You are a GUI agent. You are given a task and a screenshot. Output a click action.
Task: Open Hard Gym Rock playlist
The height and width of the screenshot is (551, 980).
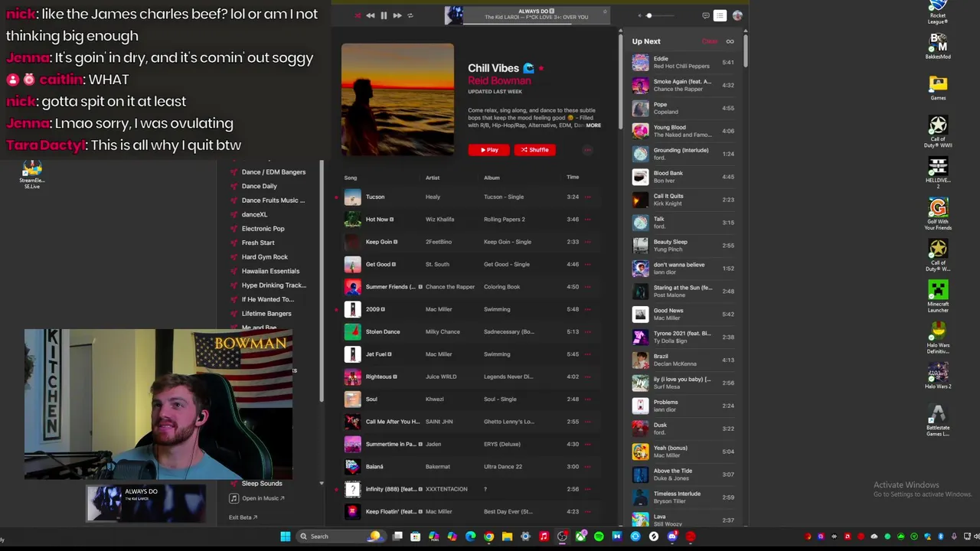pyautogui.click(x=265, y=257)
